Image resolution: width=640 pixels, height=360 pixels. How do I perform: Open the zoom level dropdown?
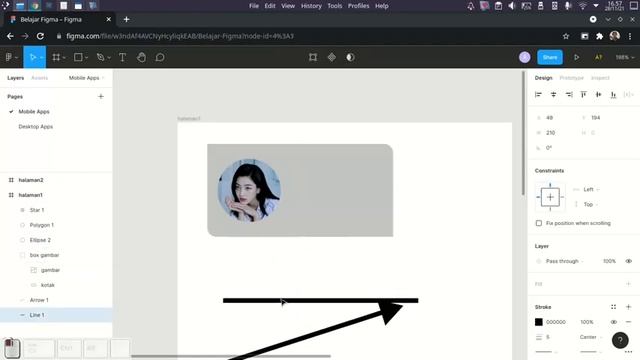point(624,57)
